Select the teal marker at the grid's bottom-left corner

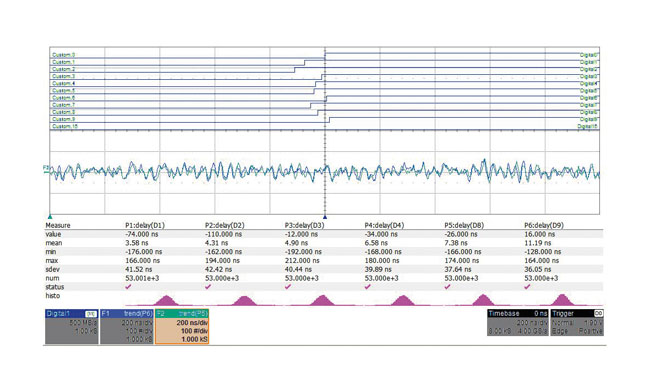point(50,217)
